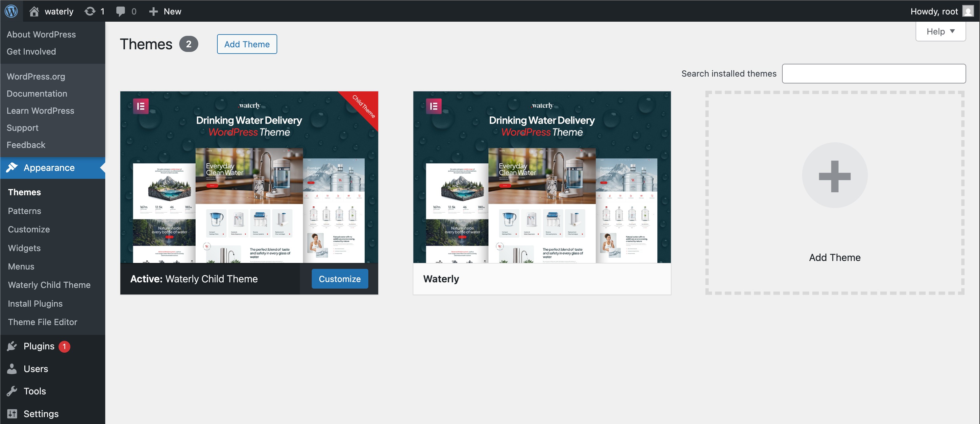
Task: Click the WordPress logo icon
Action: click(x=11, y=11)
